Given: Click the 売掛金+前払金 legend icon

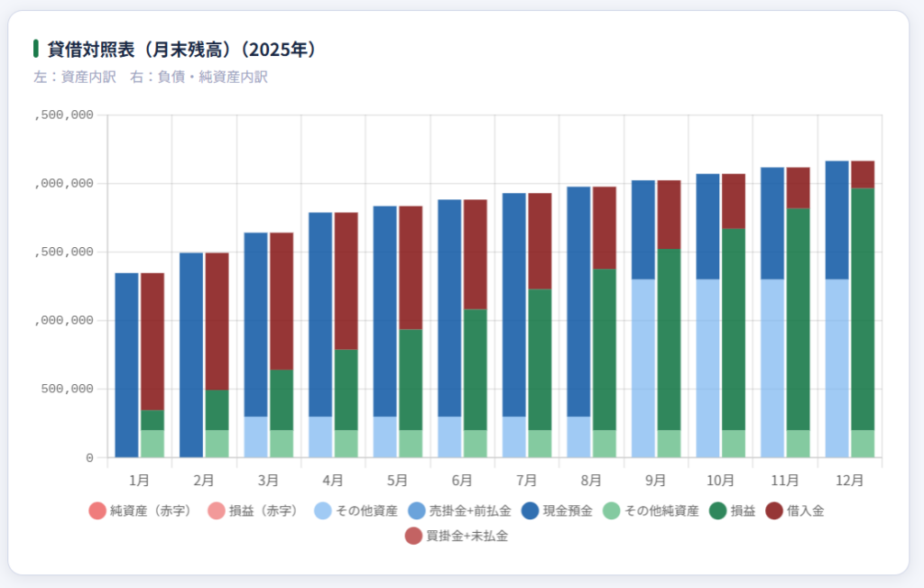Looking at the screenshot, I should [x=415, y=510].
